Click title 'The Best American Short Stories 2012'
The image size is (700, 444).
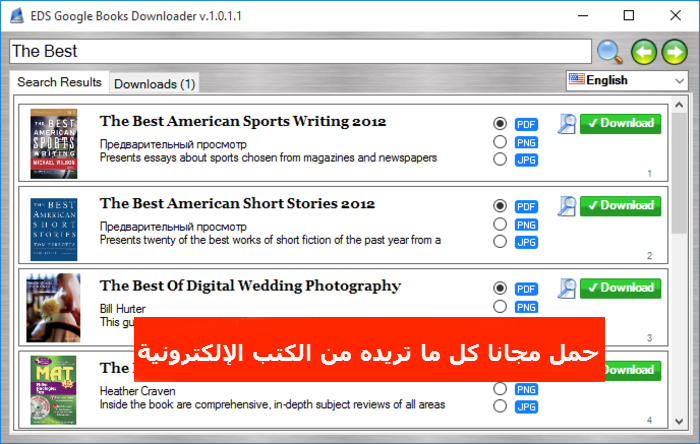coord(237,203)
